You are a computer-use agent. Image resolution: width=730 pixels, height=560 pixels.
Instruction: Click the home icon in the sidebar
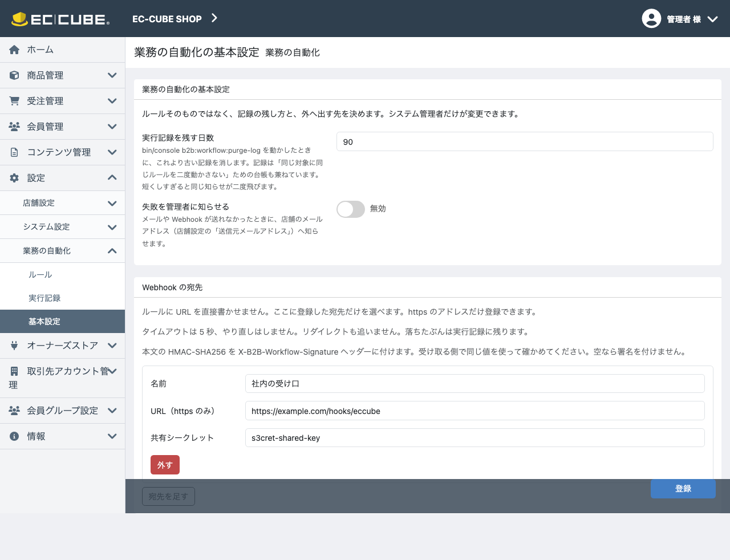click(x=14, y=50)
